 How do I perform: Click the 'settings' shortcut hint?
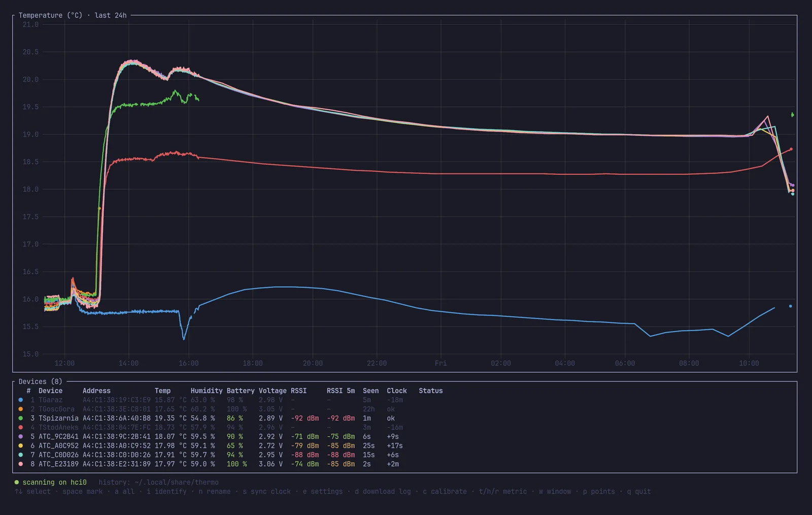point(323,491)
